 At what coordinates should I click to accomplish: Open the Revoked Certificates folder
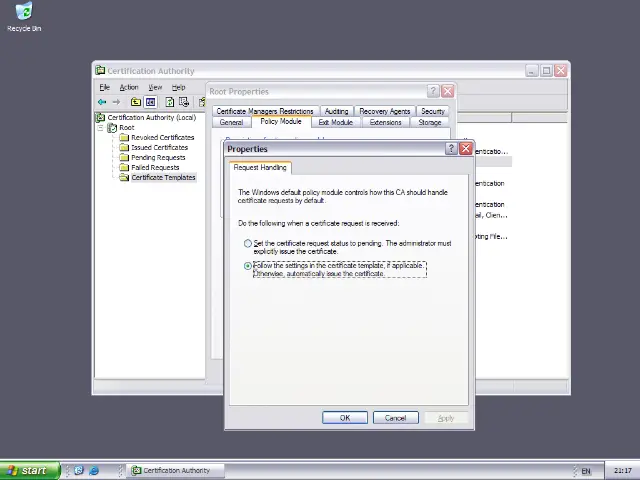tap(162, 137)
